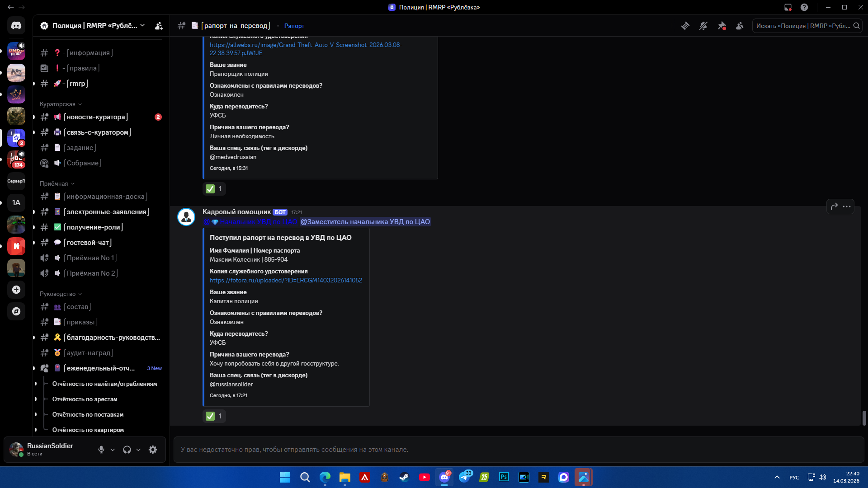Open the гостевой-чат channel
This screenshot has height=488, width=868.
click(x=89, y=243)
